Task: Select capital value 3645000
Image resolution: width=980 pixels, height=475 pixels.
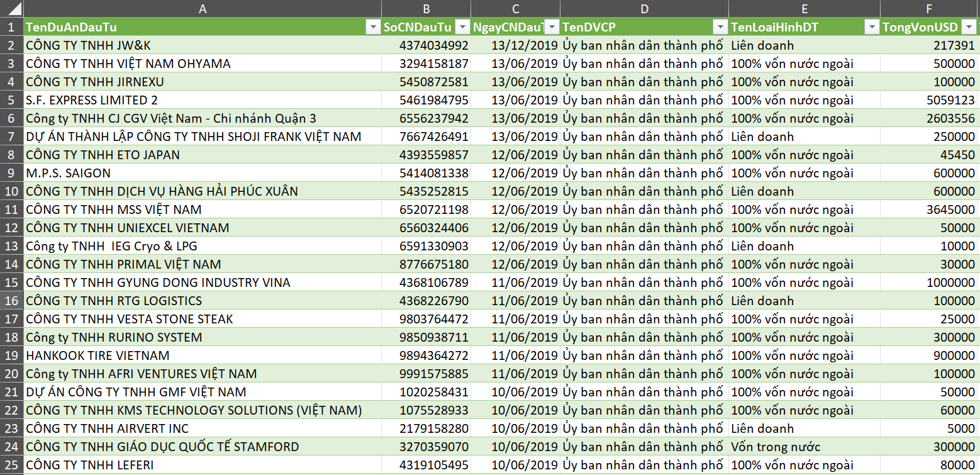Action: (930, 210)
